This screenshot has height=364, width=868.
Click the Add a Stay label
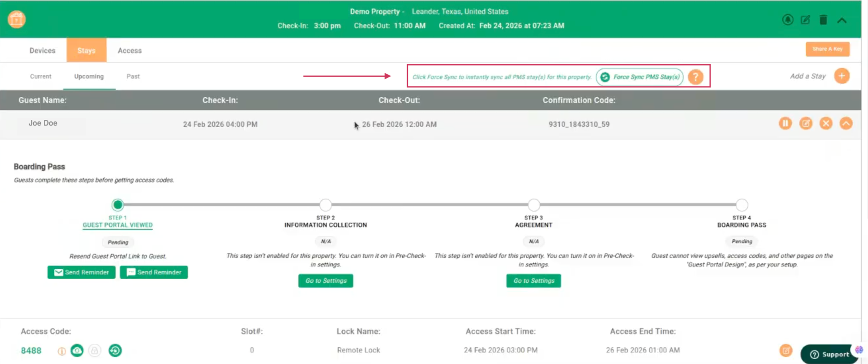click(808, 76)
